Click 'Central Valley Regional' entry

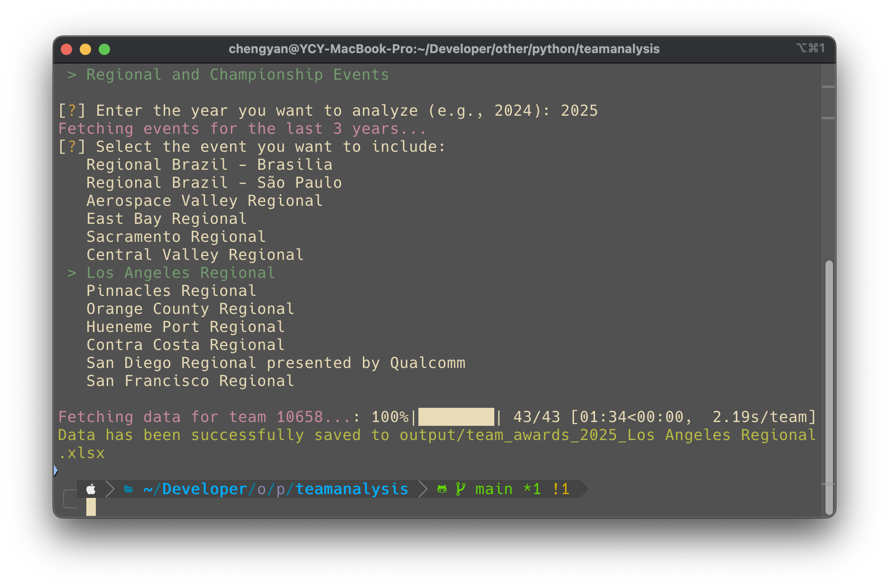[195, 255]
